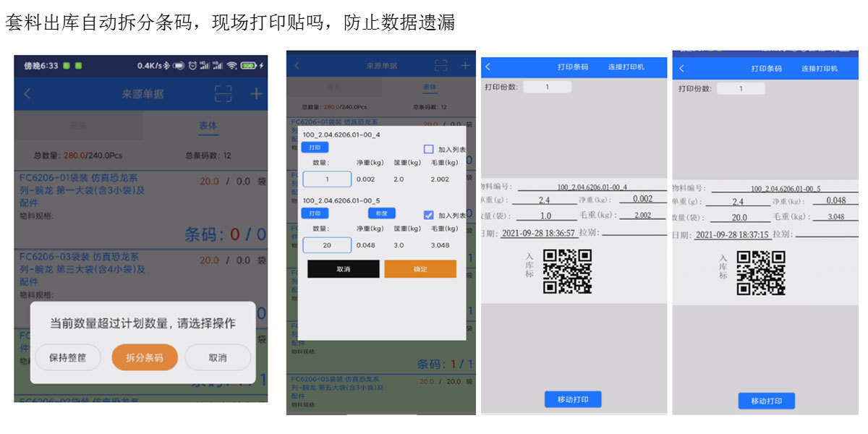The image size is (868, 434).
Task: Tap the QR code on the 00_4 label
Action: pyautogui.click(x=567, y=271)
